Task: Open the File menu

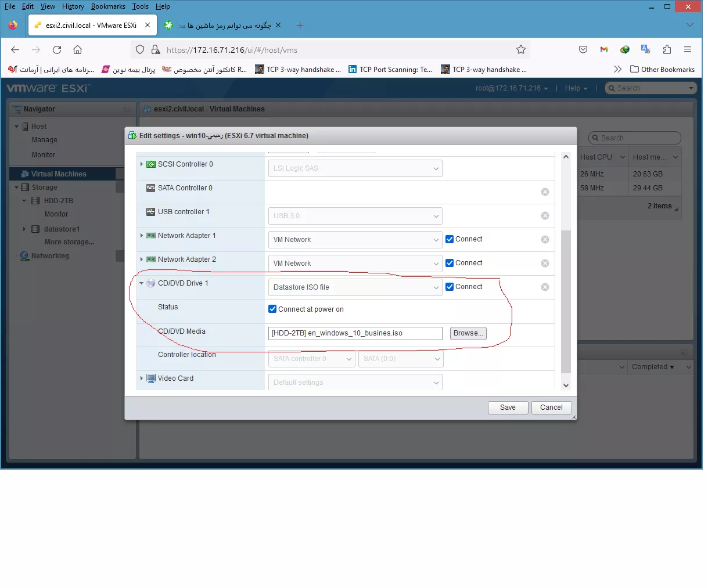Action: [x=10, y=6]
